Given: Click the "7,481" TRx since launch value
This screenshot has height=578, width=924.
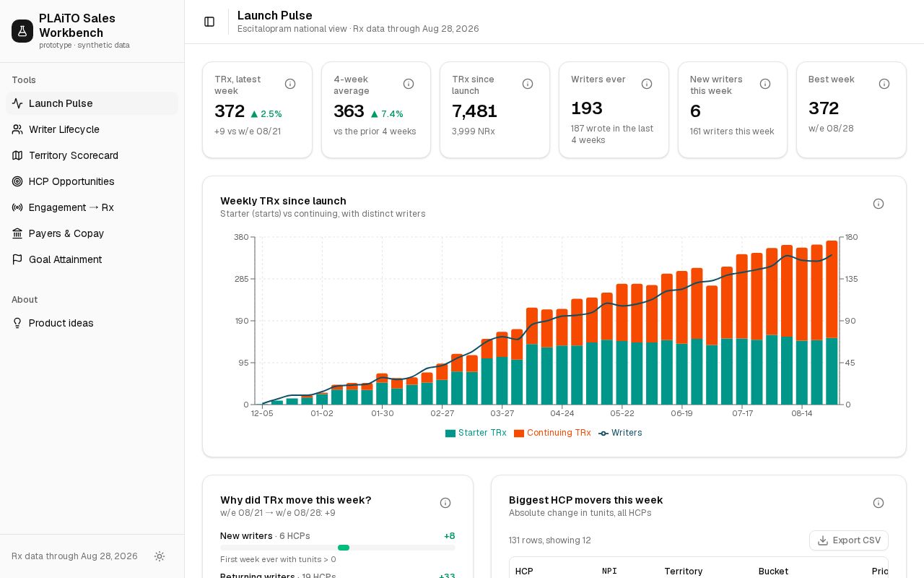Looking at the screenshot, I should [x=474, y=111].
